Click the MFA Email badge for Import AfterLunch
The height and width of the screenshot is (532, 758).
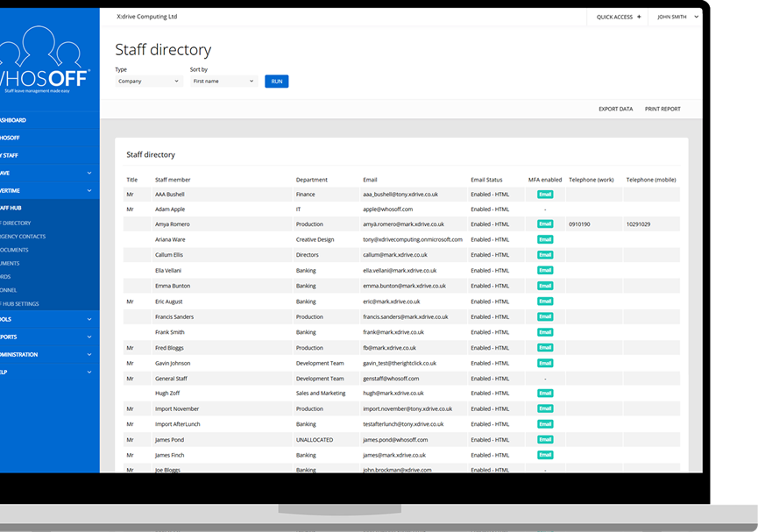click(x=545, y=424)
